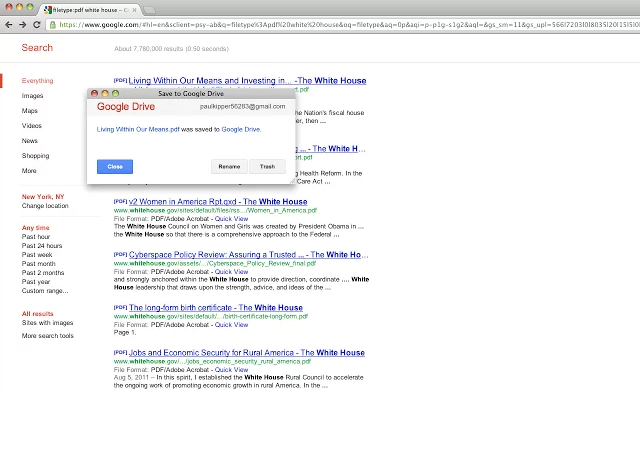
Task: Go forward with the browser forward arrow
Action: pos(23,25)
